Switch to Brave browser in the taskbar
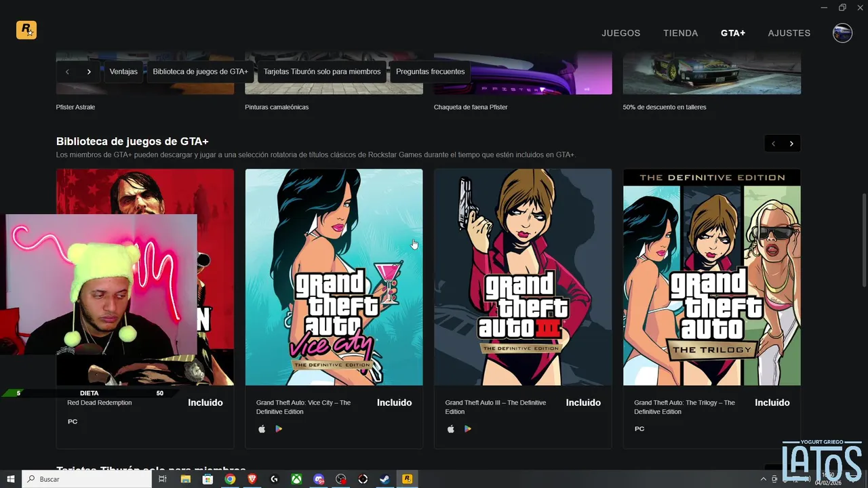This screenshot has width=868, height=488. pos(252,479)
